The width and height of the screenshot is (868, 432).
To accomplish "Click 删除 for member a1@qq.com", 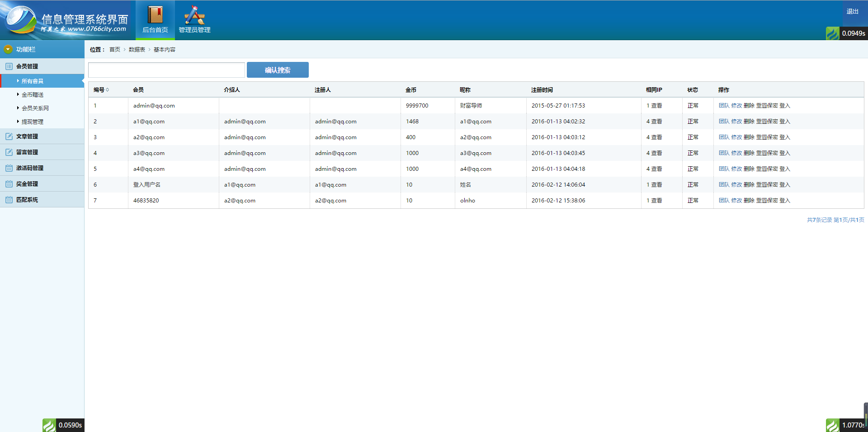I will pos(749,122).
